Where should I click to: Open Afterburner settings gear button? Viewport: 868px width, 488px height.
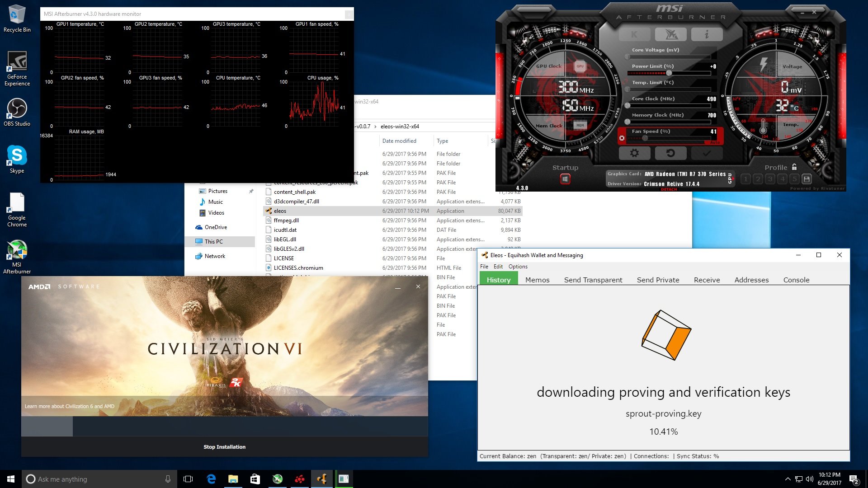point(634,153)
